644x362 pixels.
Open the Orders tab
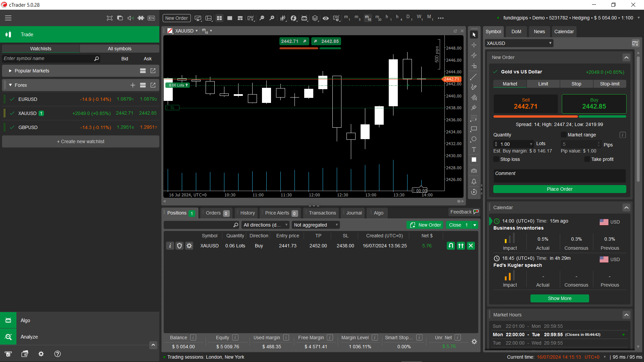[x=217, y=213]
